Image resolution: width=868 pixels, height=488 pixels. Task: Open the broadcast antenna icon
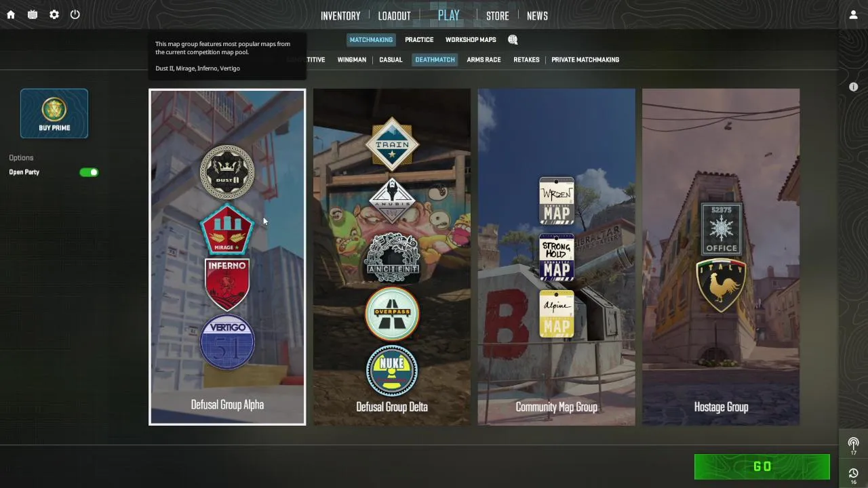point(854,444)
